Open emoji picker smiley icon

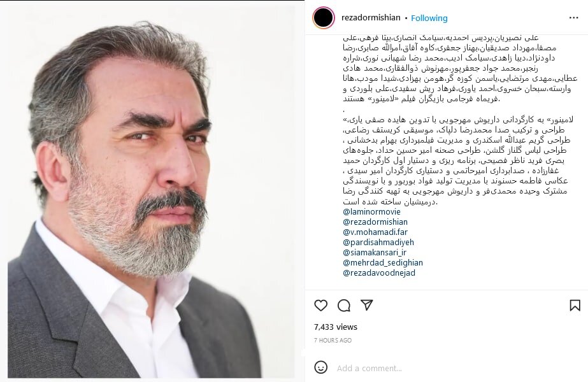point(320,367)
